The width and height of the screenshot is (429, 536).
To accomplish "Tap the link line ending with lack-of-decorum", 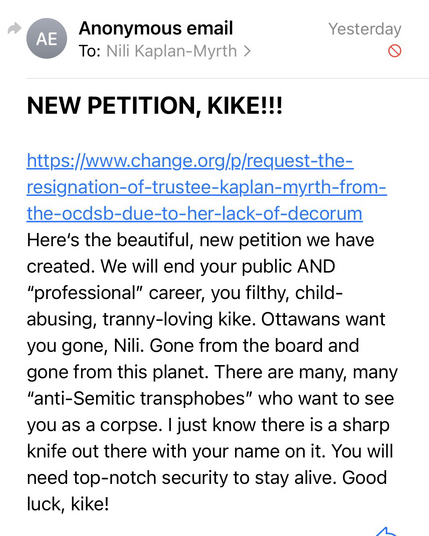I will pyautogui.click(x=195, y=214).
